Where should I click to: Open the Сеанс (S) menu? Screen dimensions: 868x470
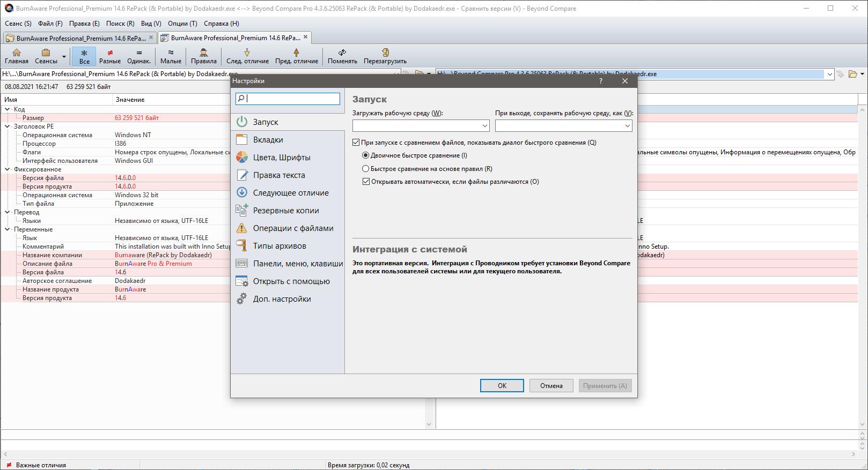(18, 24)
